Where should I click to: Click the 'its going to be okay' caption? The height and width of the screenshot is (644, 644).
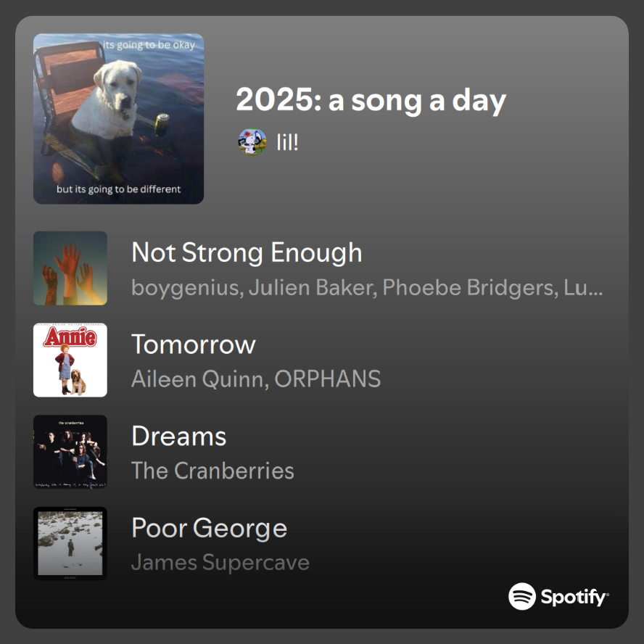point(149,45)
